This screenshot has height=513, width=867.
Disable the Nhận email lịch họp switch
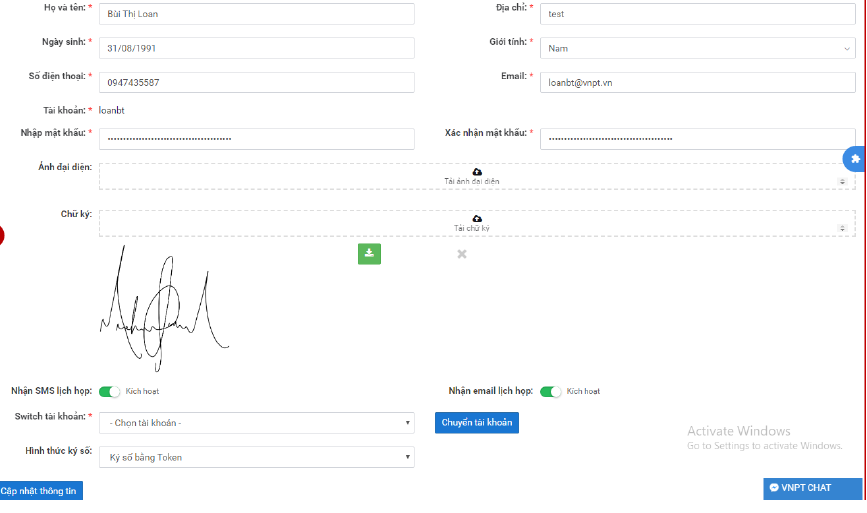pos(550,391)
